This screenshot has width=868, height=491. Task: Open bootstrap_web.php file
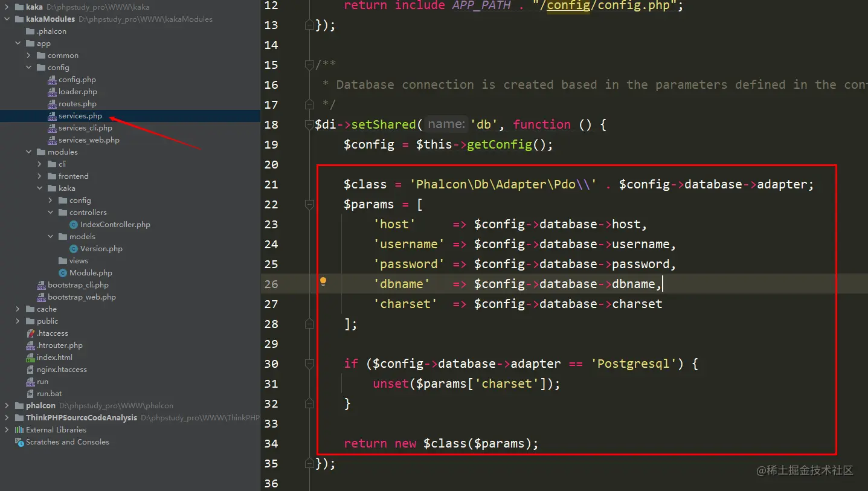click(x=82, y=297)
